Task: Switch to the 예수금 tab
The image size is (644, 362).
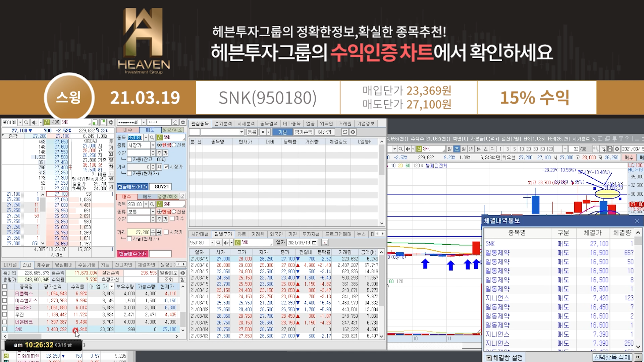Action: (x=43, y=265)
